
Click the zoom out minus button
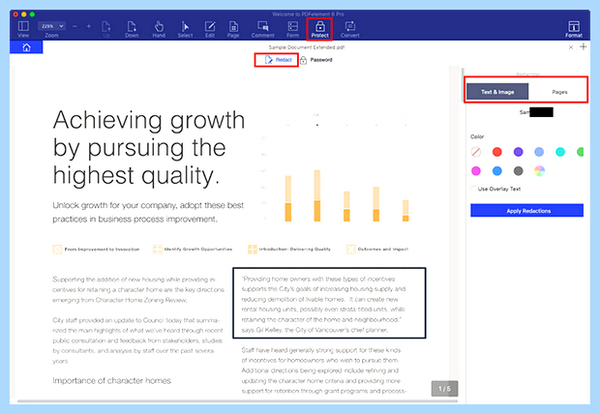(x=75, y=26)
